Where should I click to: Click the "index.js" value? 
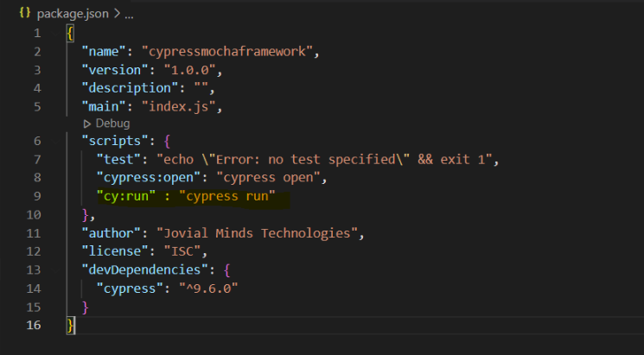click(x=179, y=106)
